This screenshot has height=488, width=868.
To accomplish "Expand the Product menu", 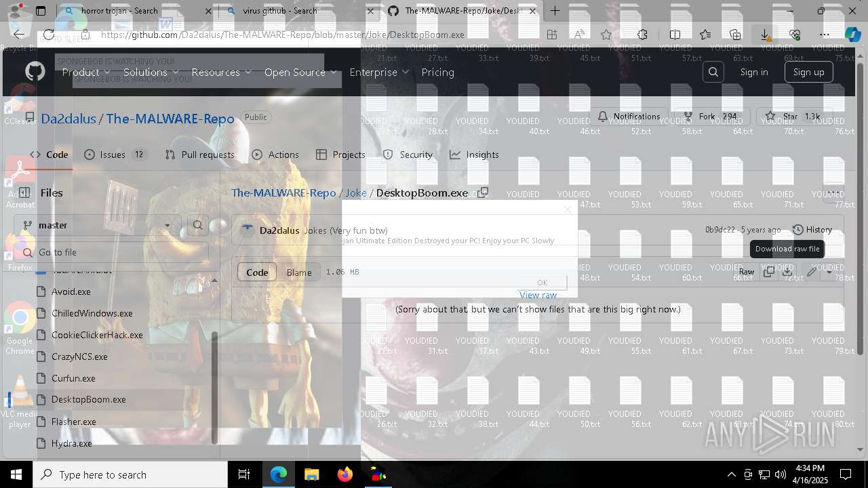I will [86, 72].
